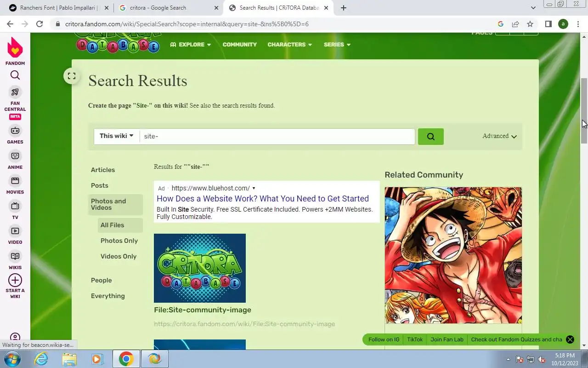This screenshot has width=588, height=368.
Task: Select the Articles filter
Action: tap(103, 170)
